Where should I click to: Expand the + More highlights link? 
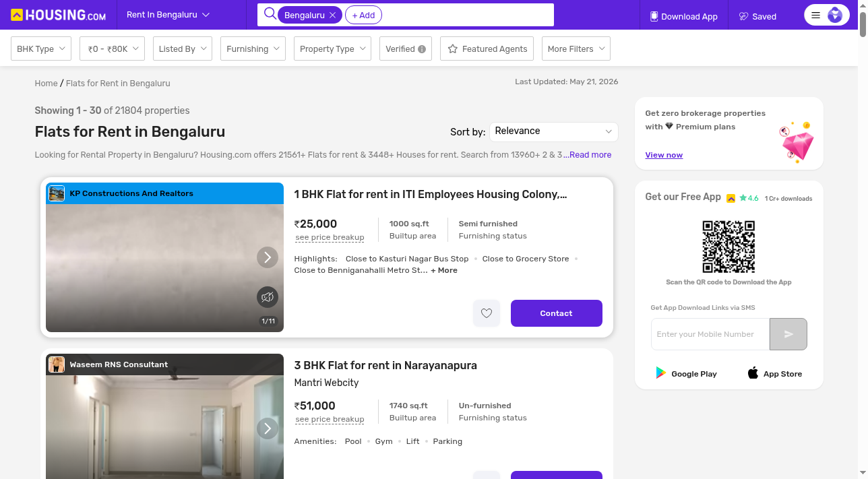point(444,270)
